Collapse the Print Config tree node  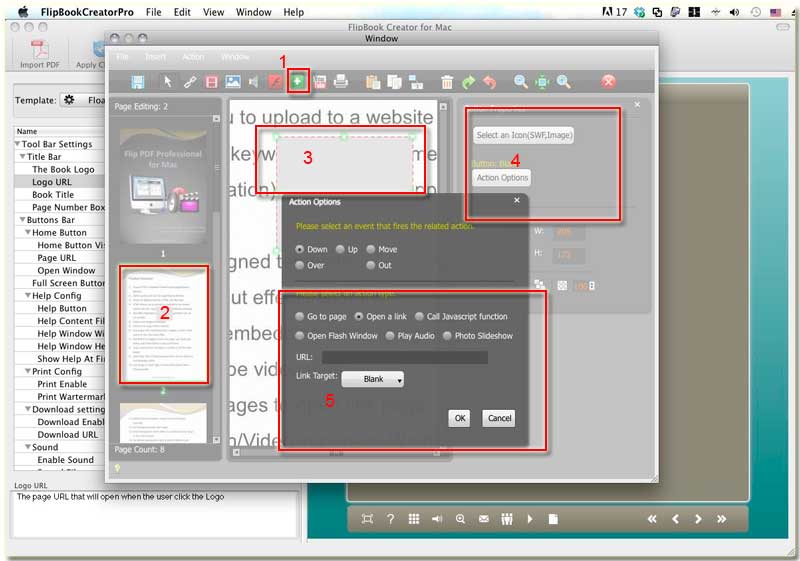[28, 371]
